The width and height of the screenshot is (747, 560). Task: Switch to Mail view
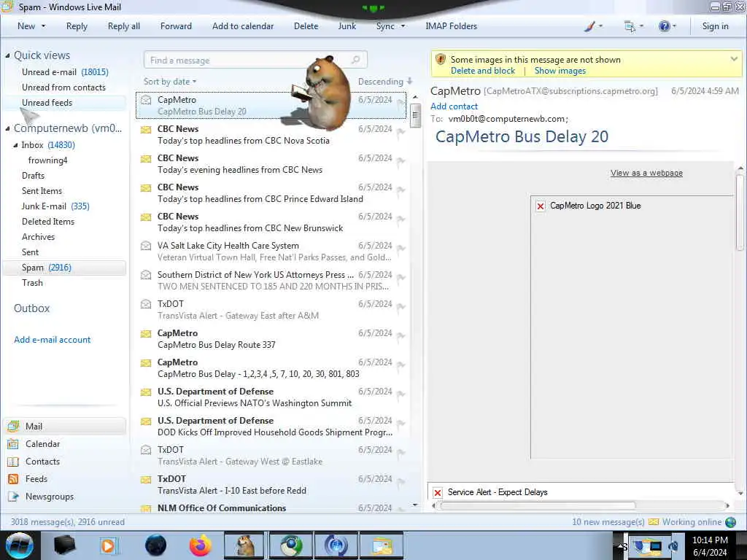(x=64, y=426)
